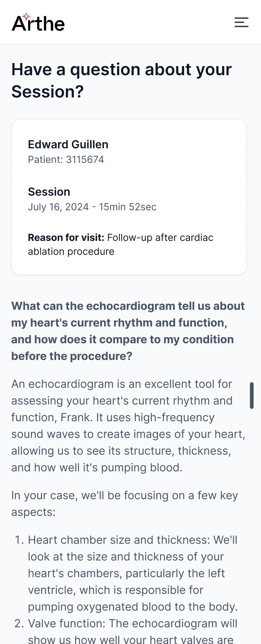Click the session duration 15min 52sec

click(128, 207)
